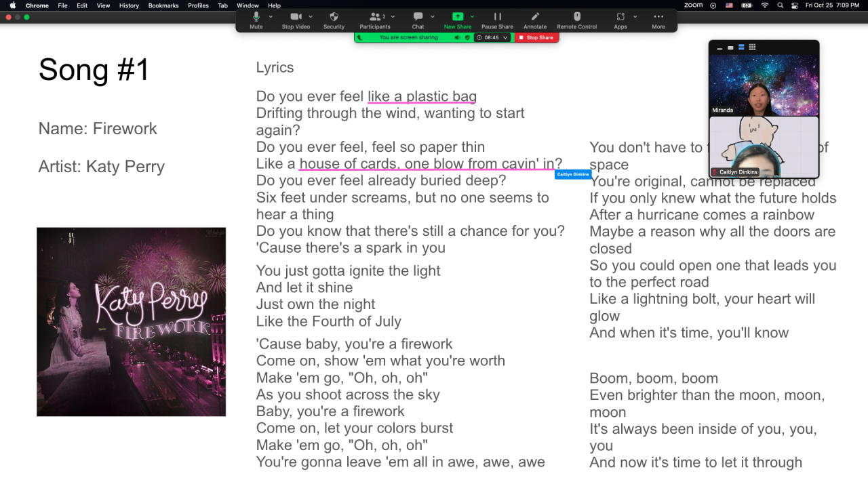
Task: Open the Wi-Fi menu
Action: pyautogui.click(x=765, y=5)
